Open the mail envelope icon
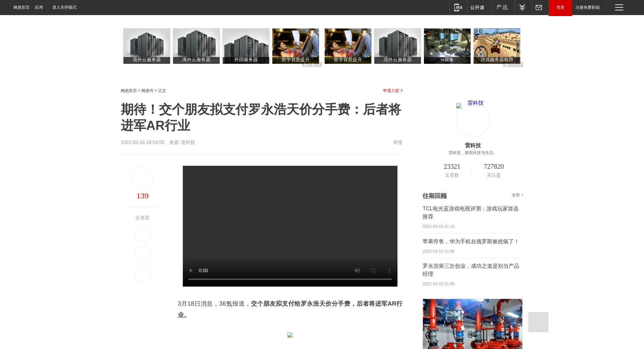The image size is (644, 349). [539, 7]
